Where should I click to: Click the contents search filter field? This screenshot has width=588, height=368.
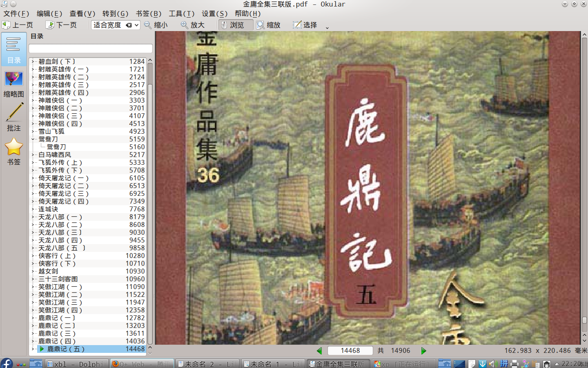(x=91, y=49)
